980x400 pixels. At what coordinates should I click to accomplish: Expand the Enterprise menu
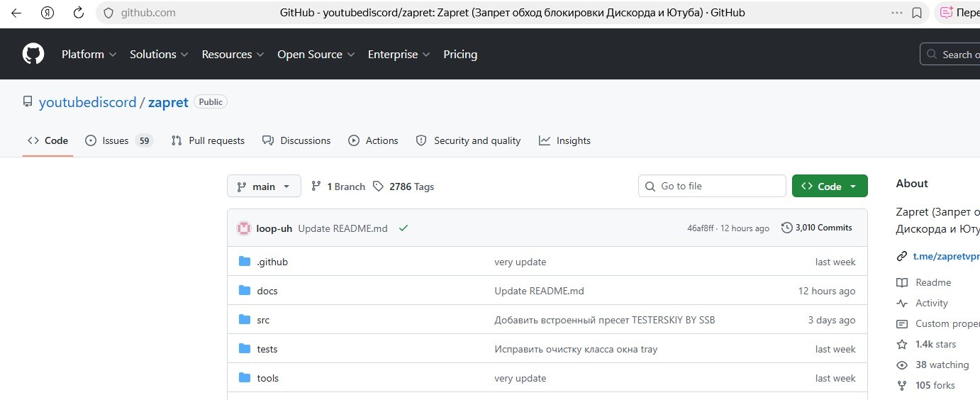click(x=399, y=55)
